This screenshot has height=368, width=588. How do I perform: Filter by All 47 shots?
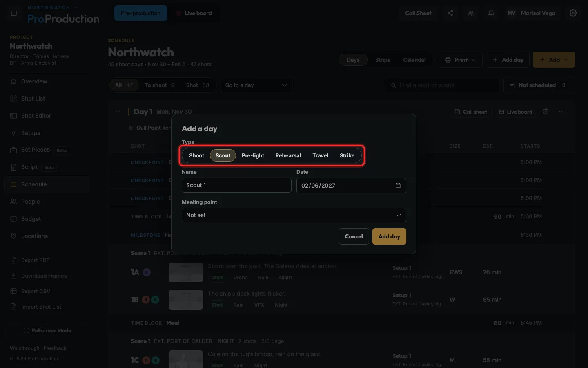point(124,85)
